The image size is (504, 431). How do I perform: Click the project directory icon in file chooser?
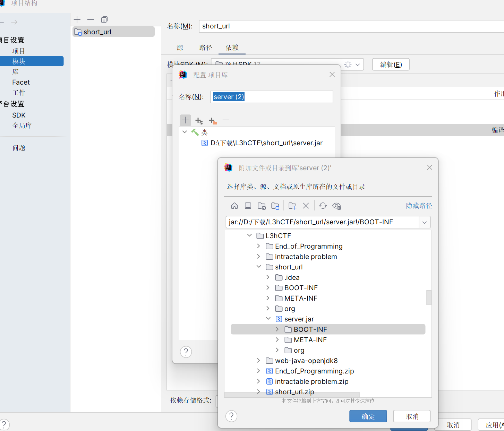click(x=262, y=206)
